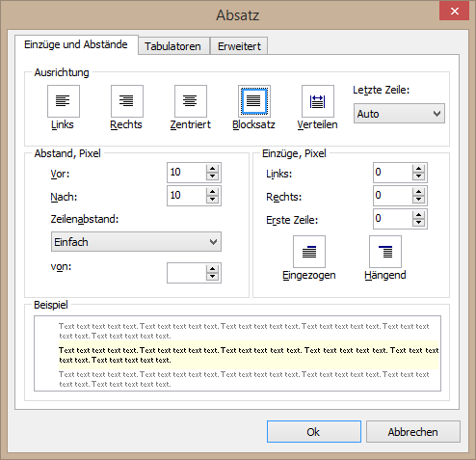The width and height of the screenshot is (476, 460).
Task: Decrease the Rechts indent value
Action: click(x=418, y=200)
